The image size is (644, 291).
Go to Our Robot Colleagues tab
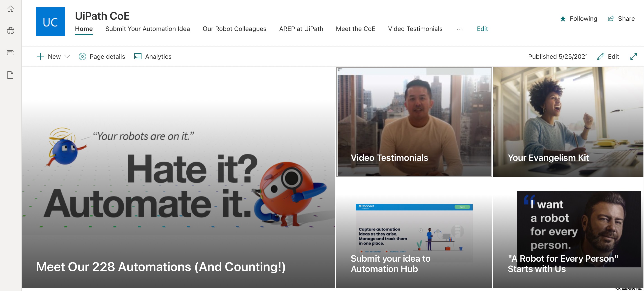coord(234,29)
